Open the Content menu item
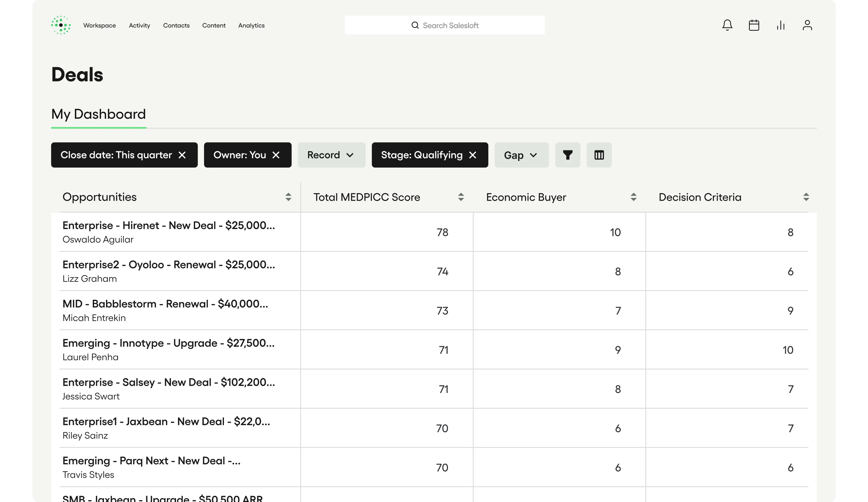The image size is (868, 502). pos(214,26)
